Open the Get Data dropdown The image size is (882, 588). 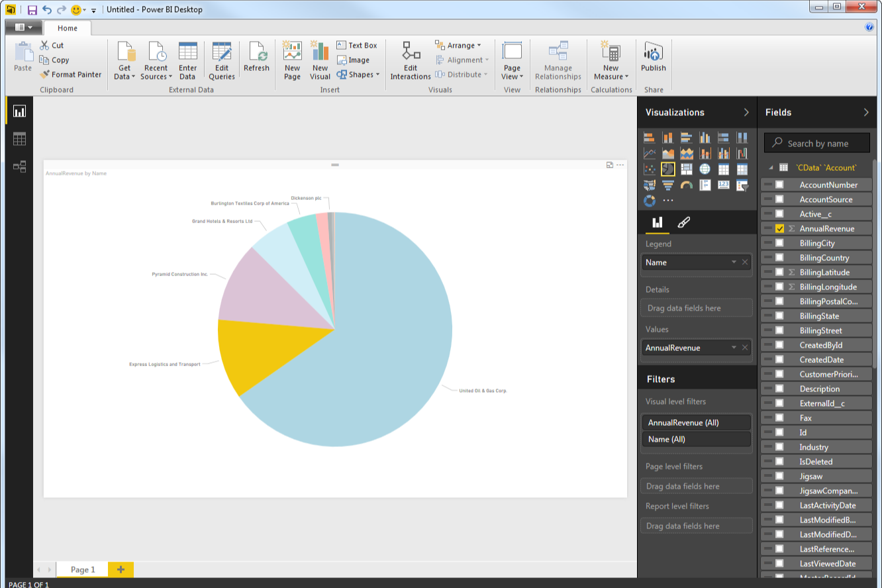click(124, 62)
